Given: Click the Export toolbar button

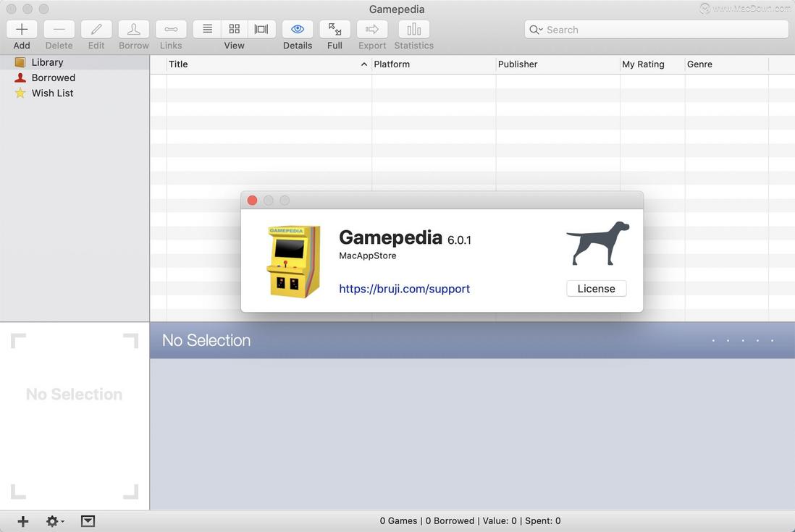Looking at the screenshot, I should tap(372, 30).
